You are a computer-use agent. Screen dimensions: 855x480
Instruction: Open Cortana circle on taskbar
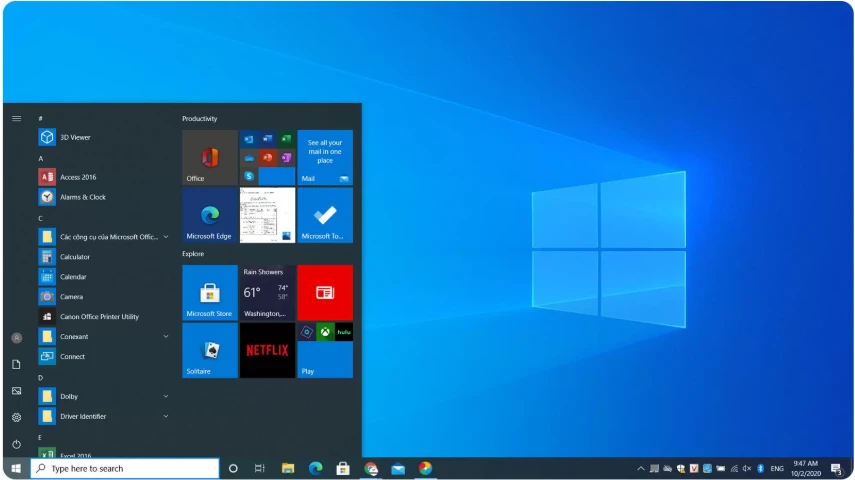[x=233, y=469]
